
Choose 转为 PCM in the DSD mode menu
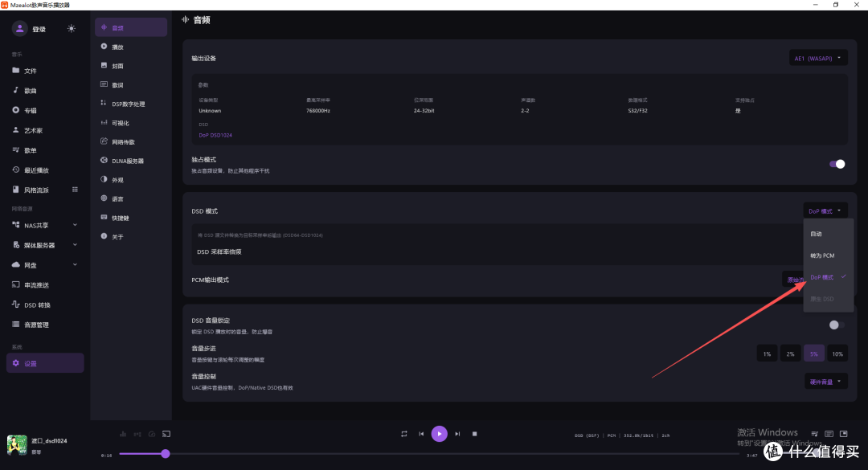click(x=828, y=255)
